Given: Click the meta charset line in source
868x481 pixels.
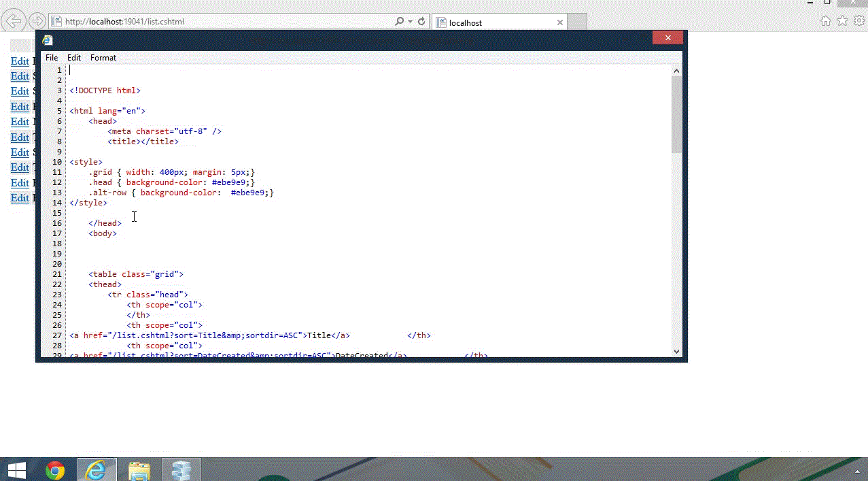Looking at the screenshot, I should click(x=164, y=131).
